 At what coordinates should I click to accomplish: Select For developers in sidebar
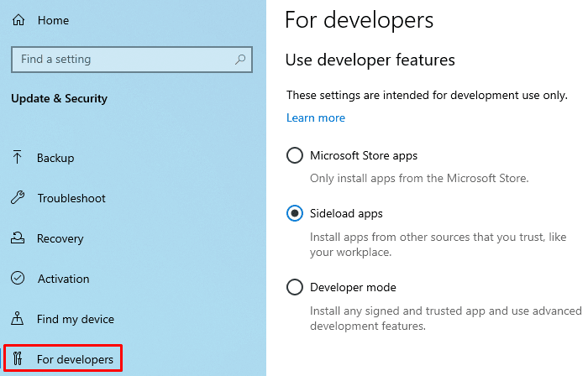click(75, 359)
